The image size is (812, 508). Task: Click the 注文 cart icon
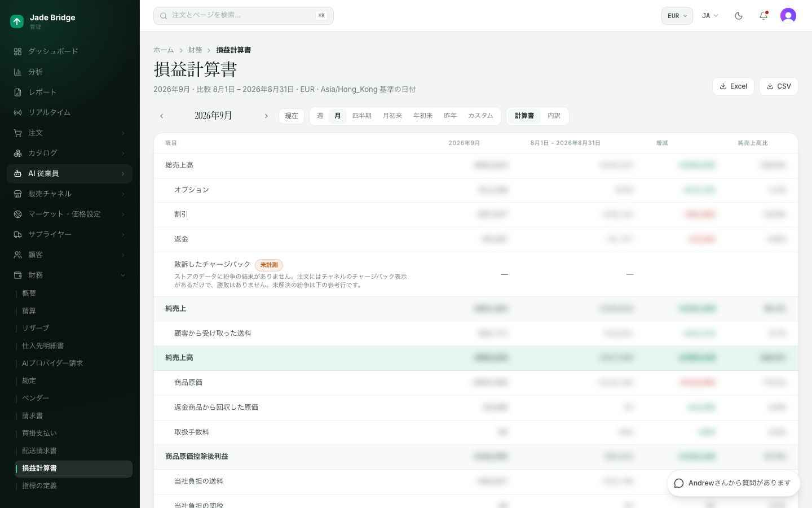point(17,133)
